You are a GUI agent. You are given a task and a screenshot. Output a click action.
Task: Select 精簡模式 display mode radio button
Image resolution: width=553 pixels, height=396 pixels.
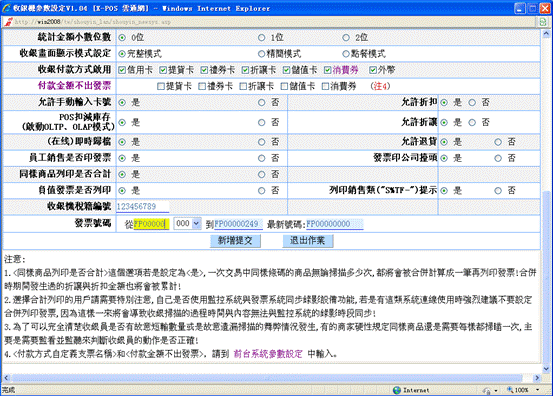click(x=261, y=54)
